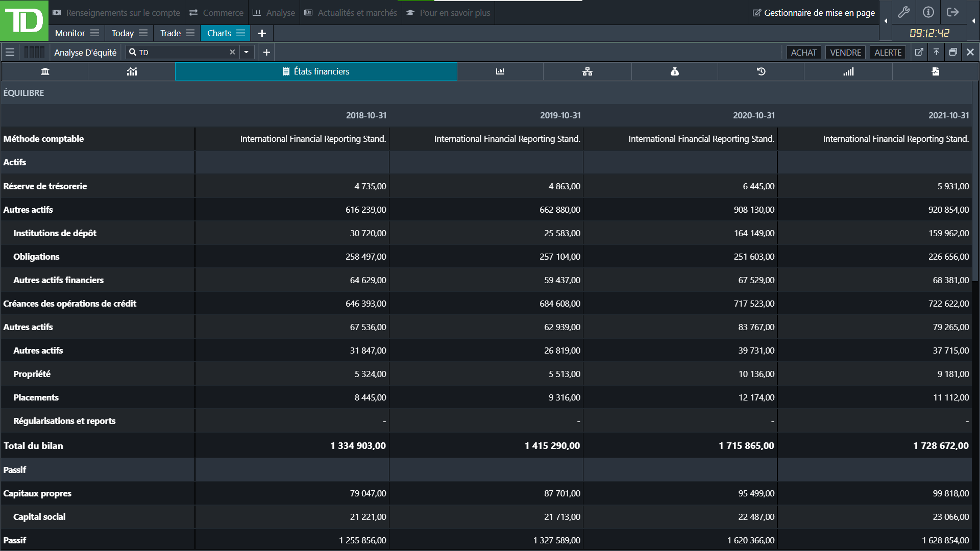Open the organization hierarchy icon tab
Image resolution: width=980 pixels, height=551 pixels.
pyautogui.click(x=587, y=71)
